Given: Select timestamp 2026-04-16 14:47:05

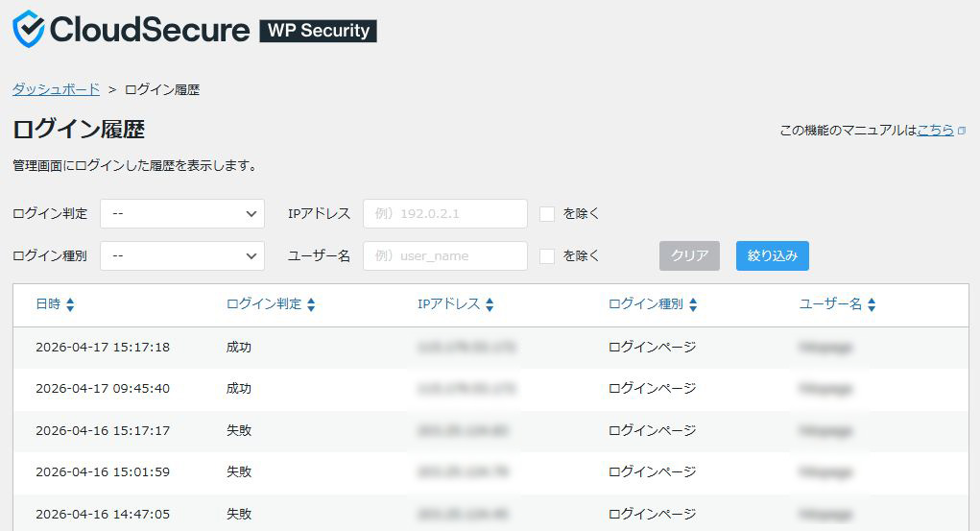Looking at the screenshot, I should (103, 514).
